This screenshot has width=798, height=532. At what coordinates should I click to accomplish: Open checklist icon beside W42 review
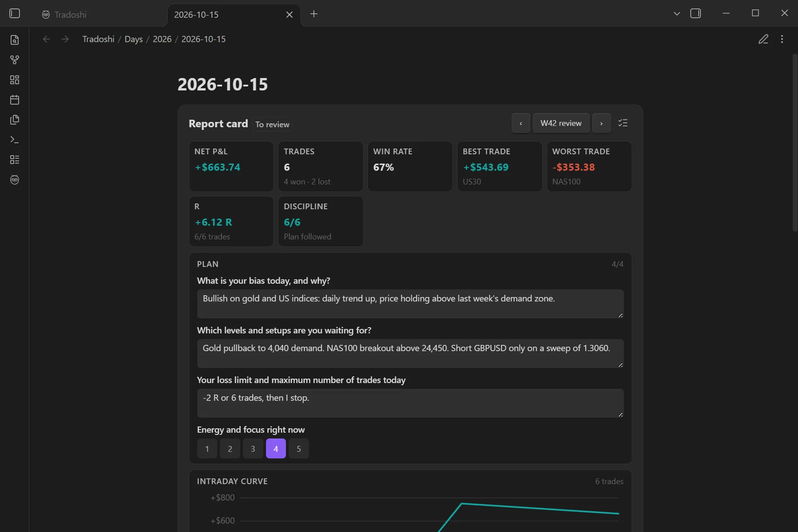click(623, 123)
